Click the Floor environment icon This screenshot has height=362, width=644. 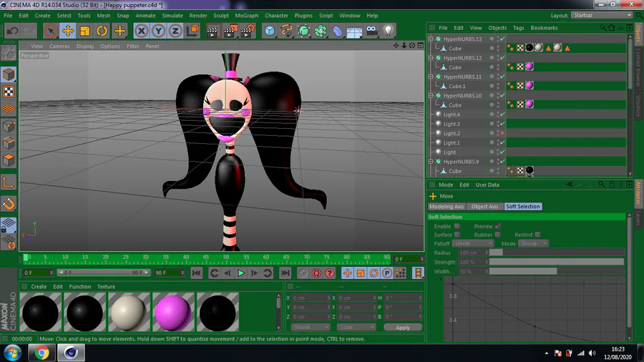(x=354, y=31)
